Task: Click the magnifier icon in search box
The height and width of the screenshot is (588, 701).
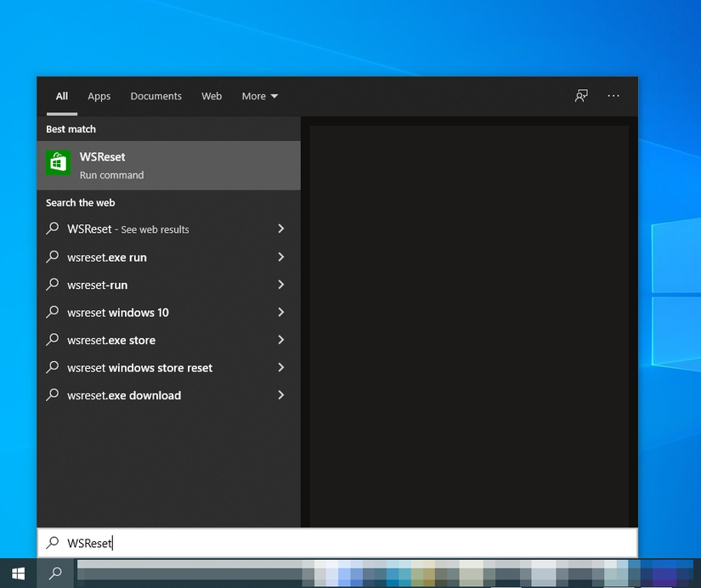Action: 53,543
